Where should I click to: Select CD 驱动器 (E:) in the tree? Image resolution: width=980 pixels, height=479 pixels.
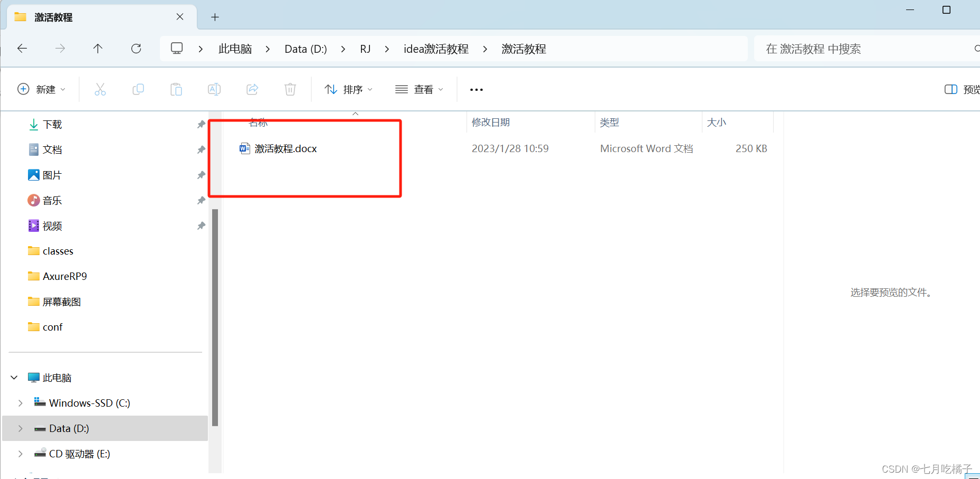(79, 454)
